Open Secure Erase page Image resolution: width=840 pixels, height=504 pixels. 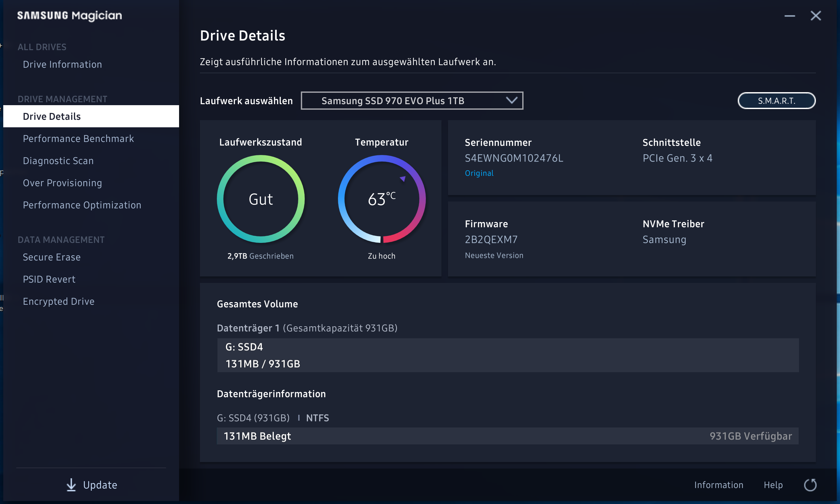[52, 257]
